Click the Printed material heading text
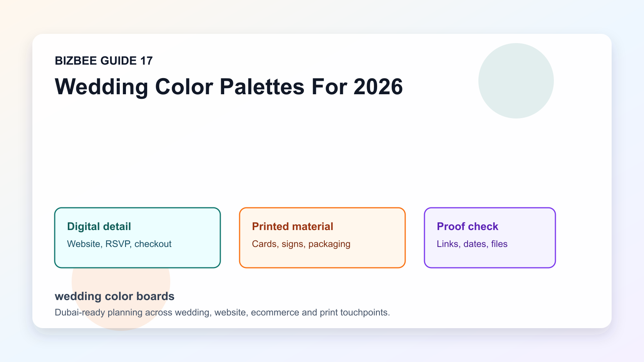Screen dimensions: 644x362 click(293, 226)
